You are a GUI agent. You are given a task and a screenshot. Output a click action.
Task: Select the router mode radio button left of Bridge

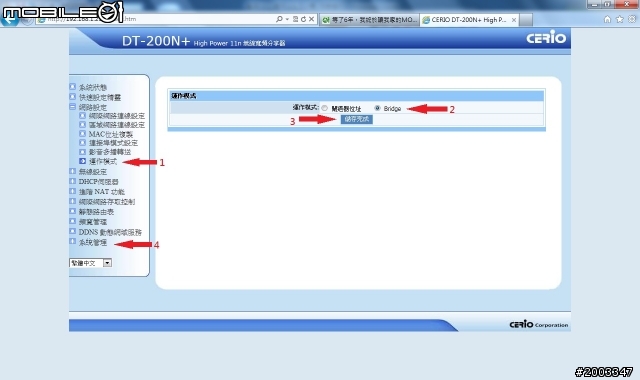coord(324,108)
